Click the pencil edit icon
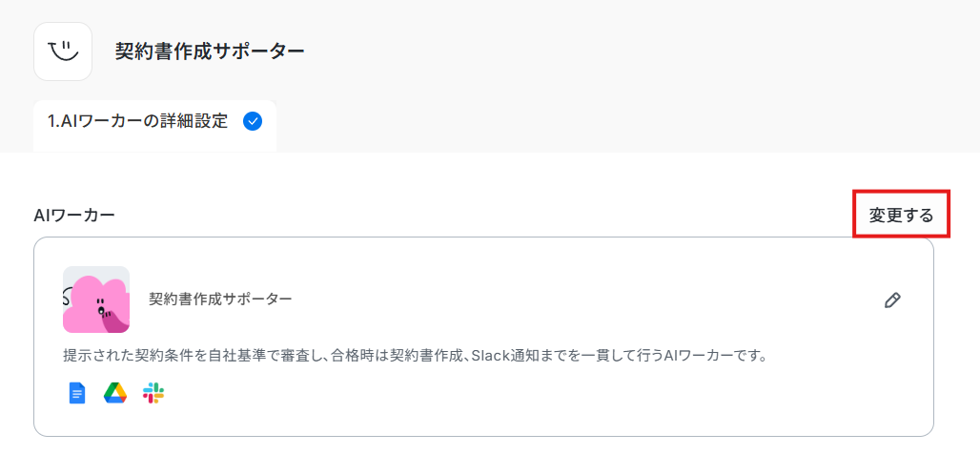 (892, 300)
